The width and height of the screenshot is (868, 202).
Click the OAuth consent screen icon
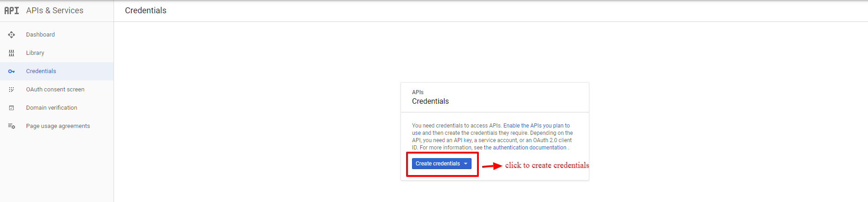coord(11,90)
